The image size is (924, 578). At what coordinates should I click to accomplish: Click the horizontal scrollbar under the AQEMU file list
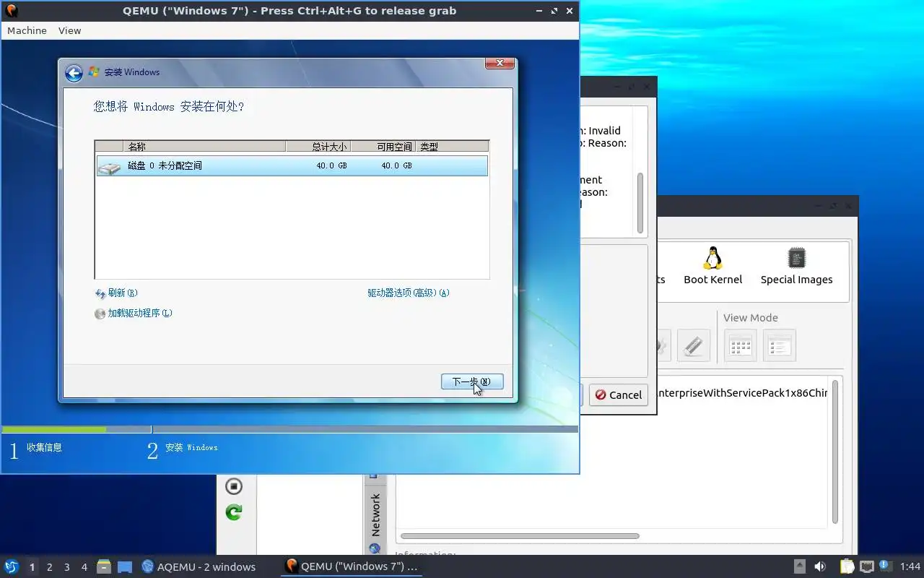[x=520, y=536]
